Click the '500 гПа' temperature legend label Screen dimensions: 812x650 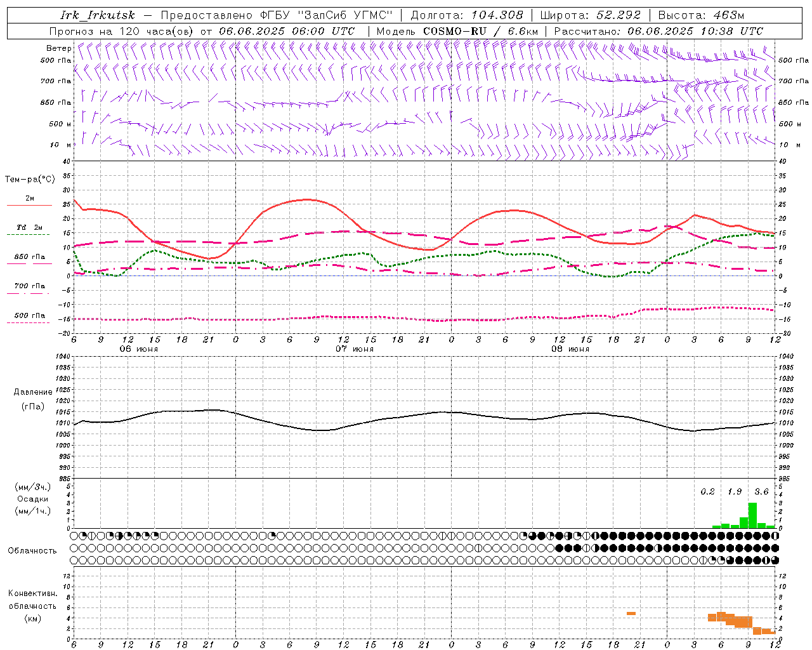click(30, 315)
